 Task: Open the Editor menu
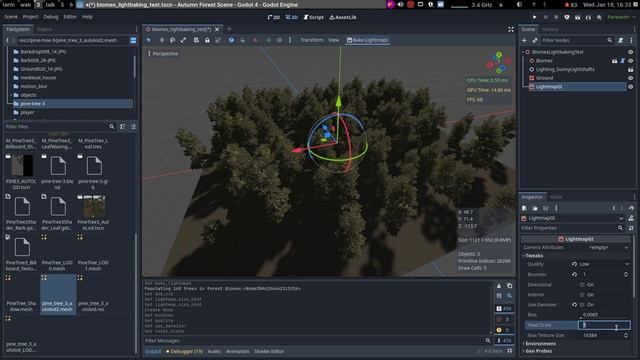(70, 17)
